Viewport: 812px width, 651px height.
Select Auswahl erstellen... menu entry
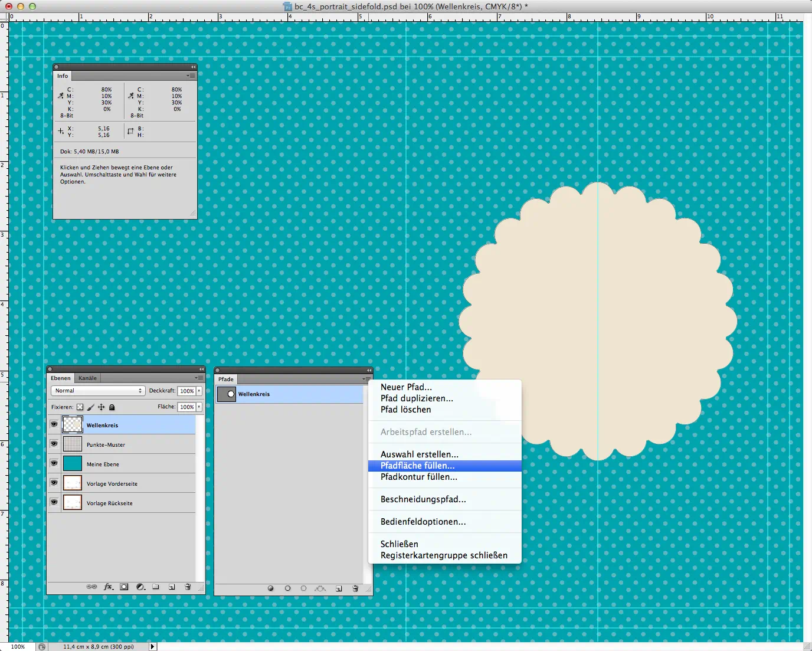click(419, 454)
